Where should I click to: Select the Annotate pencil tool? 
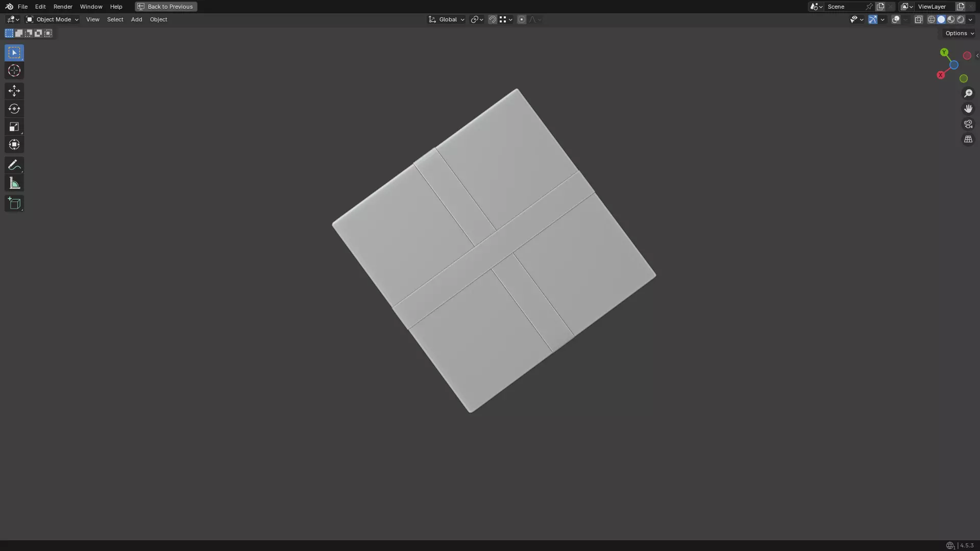[x=14, y=165]
